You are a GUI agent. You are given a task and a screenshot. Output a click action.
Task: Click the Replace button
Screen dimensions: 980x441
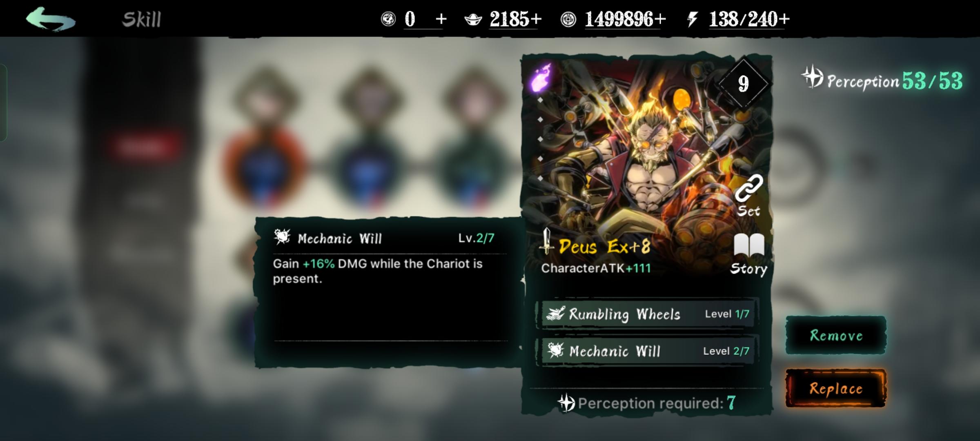(x=836, y=388)
